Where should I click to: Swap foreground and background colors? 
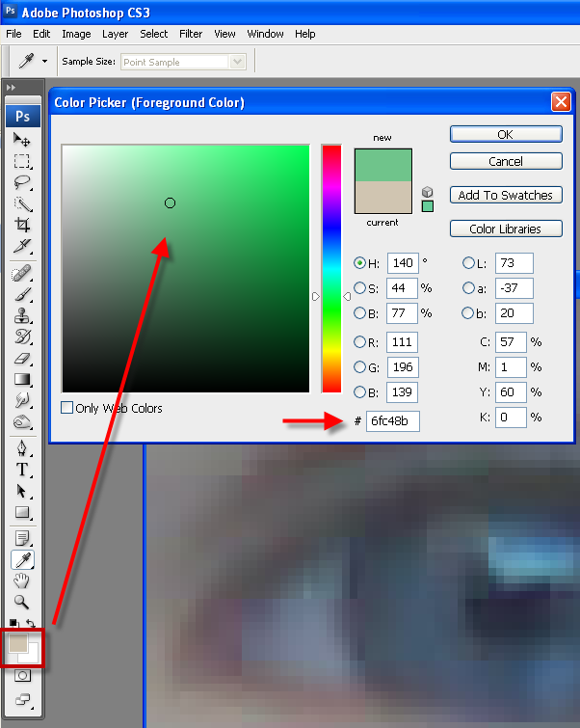(31, 623)
